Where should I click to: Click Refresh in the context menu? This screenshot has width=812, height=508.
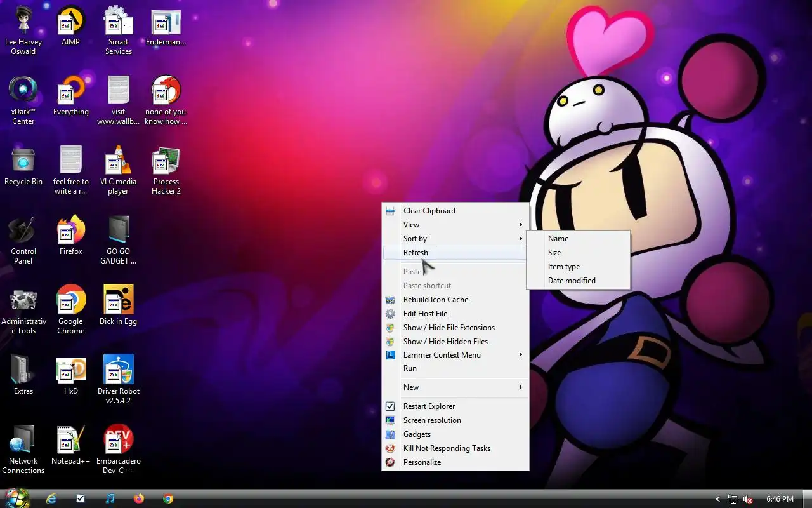coord(455,253)
